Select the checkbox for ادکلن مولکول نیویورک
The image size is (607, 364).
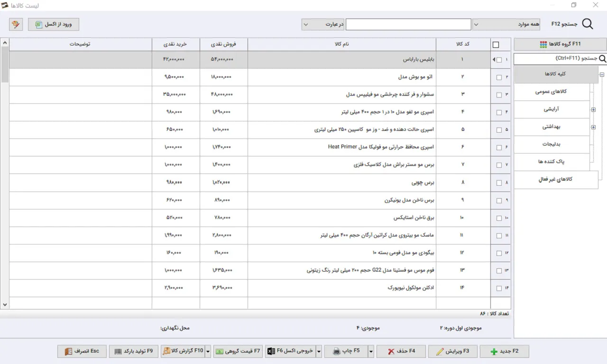tap(499, 288)
